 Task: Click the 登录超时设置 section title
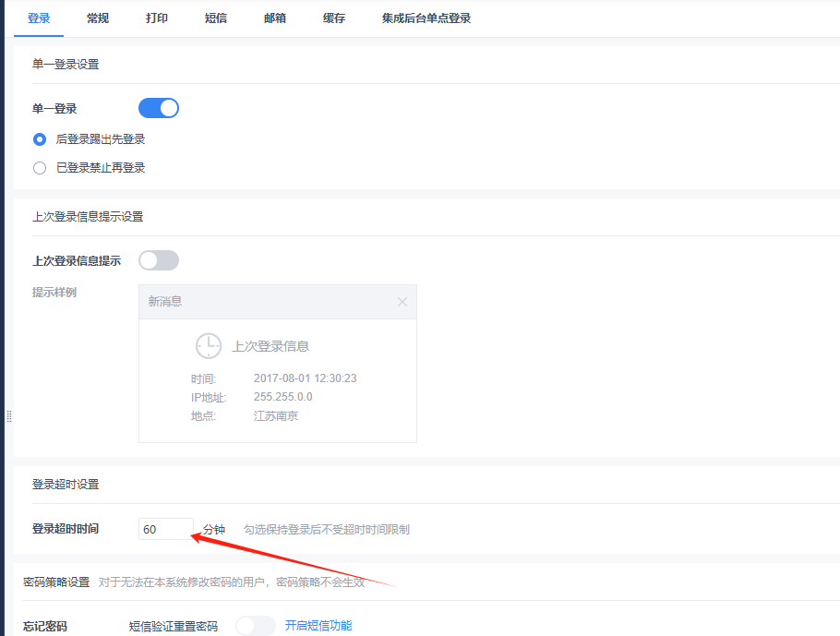pyautogui.click(x=66, y=485)
